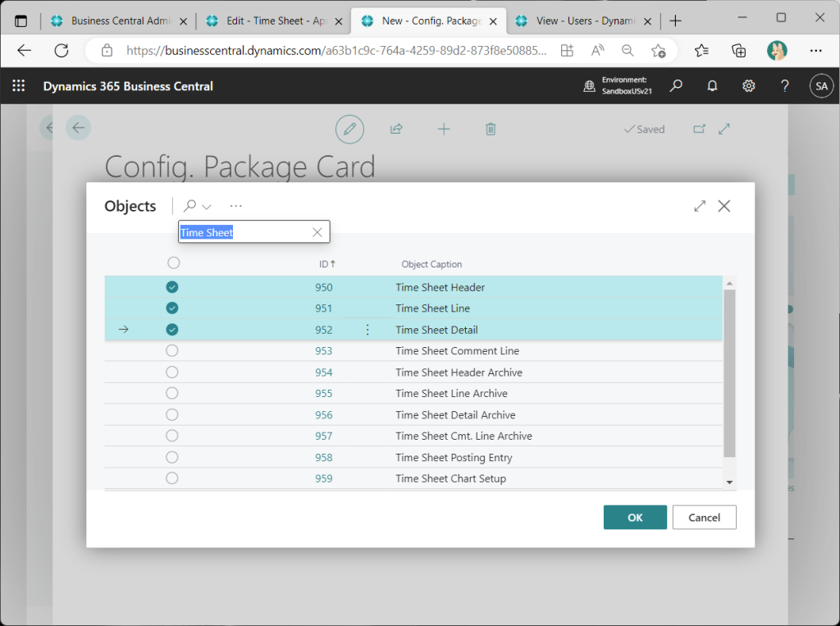The height and width of the screenshot is (626, 840).
Task: Expand the card page with the diagonal arrows icon
Action: point(724,129)
